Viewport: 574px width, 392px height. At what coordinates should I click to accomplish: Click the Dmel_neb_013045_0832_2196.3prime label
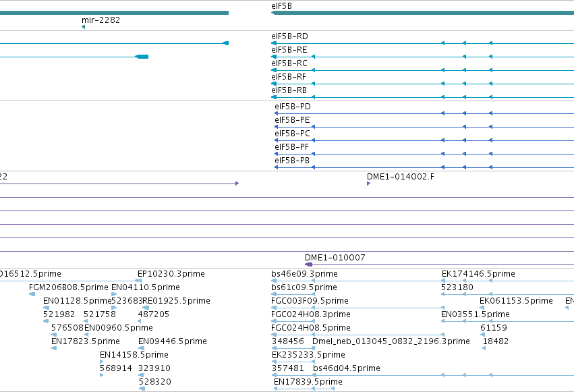click(x=391, y=341)
